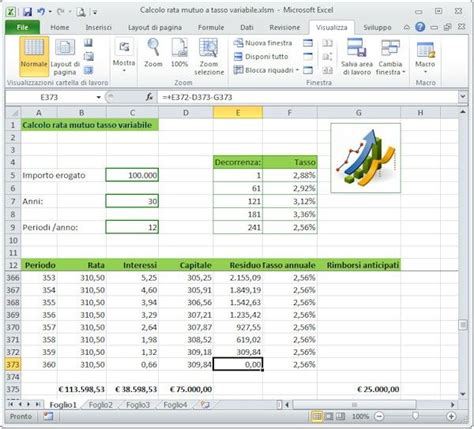474x429 pixels.
Task: Open the Name Box dropdown arrow
Action: pos(99,97)
